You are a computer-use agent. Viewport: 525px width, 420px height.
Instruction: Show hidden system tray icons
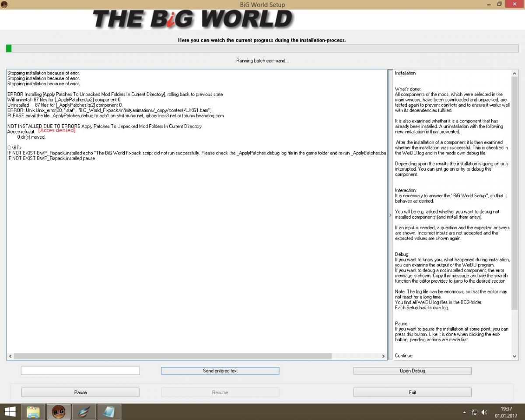pyautogui.click(x=464, y=412)
